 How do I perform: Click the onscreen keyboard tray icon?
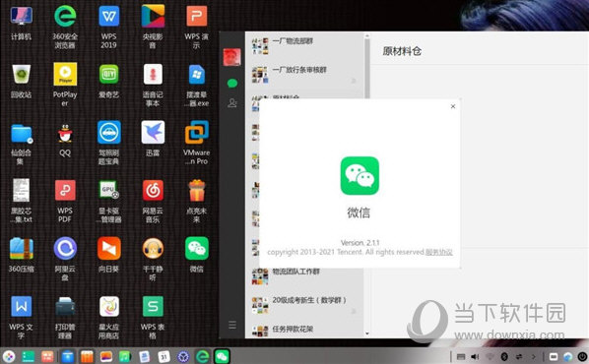[x=461, y=357]
